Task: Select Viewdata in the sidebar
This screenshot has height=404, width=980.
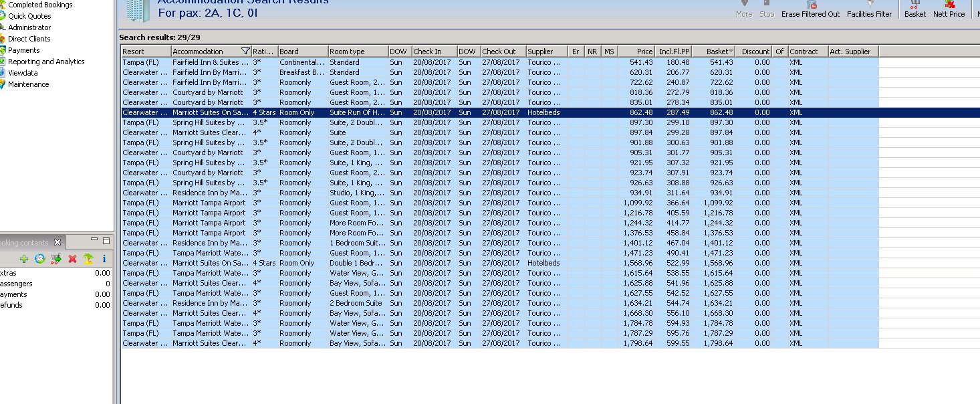Action: tap(23, 73)
